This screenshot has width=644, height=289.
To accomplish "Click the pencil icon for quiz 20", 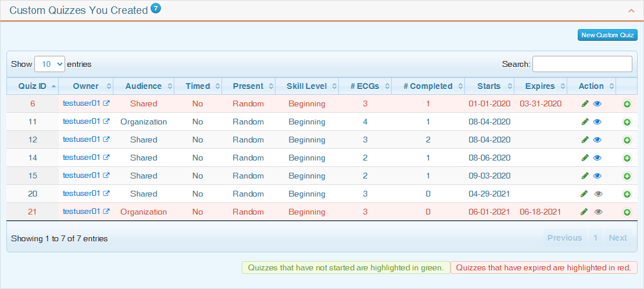I will pos(585,194).
